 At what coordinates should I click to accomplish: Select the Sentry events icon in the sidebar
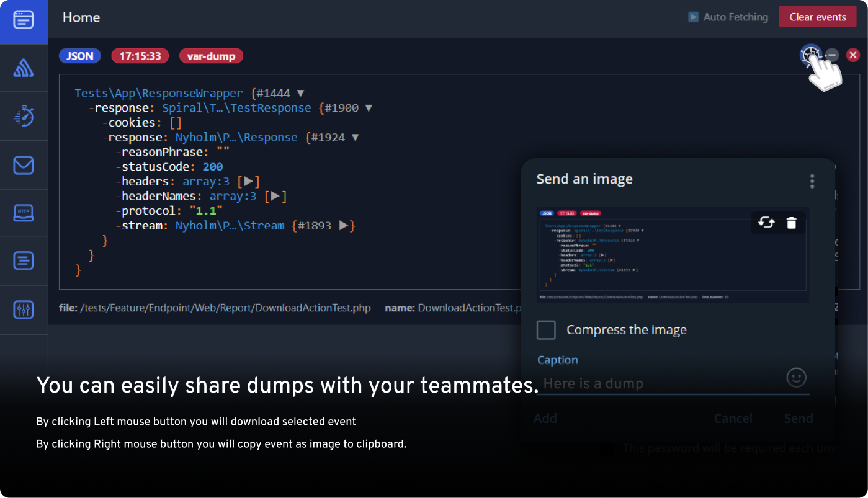tap(24, 68)
